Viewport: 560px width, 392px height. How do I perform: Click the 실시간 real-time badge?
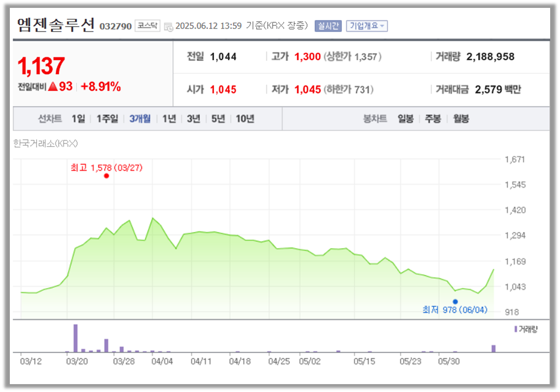pos(328,26)
